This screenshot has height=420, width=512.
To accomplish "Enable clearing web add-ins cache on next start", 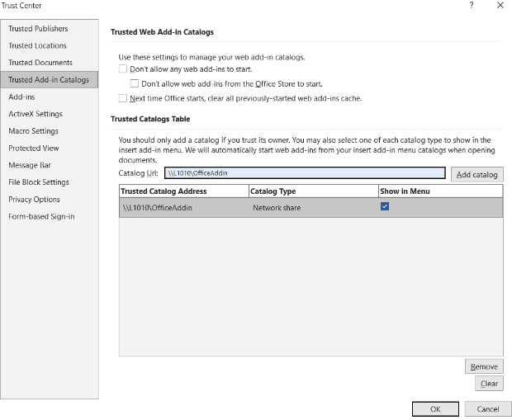I will (x=123, y=98).
